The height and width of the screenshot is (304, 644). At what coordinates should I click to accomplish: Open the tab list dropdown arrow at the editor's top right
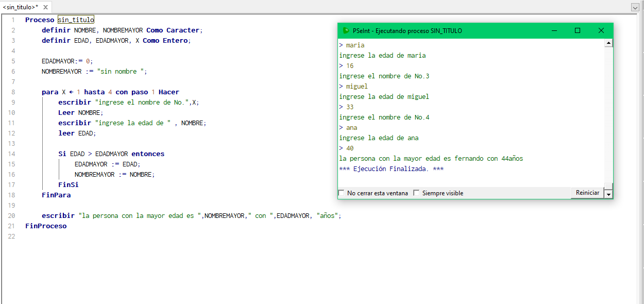click(x=635, y=7)
